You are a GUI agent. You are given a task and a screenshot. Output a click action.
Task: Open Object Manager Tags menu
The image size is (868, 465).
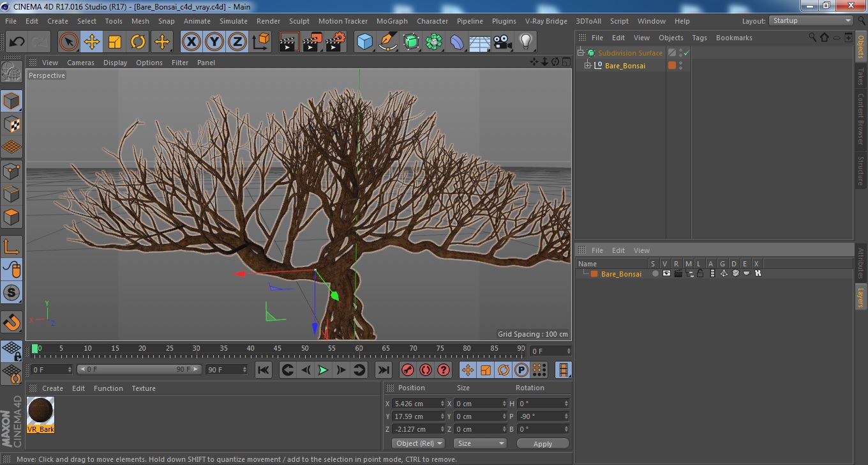(x=700, y=38)
